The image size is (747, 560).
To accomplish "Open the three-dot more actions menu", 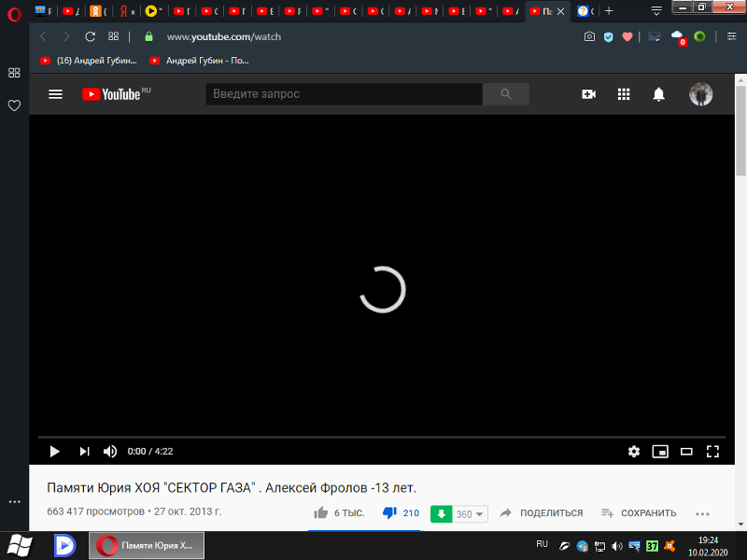I will click(702, 513).
